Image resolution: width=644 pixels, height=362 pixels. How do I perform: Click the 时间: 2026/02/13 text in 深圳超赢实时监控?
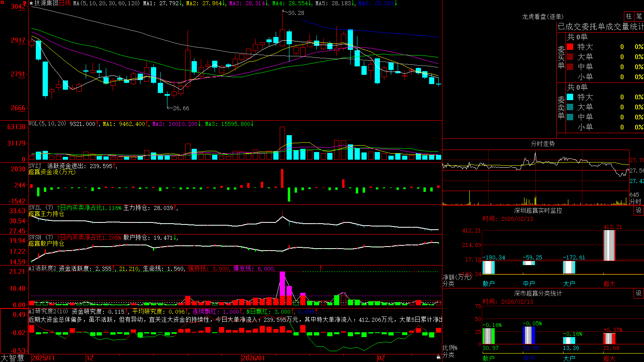coord(508,219)
